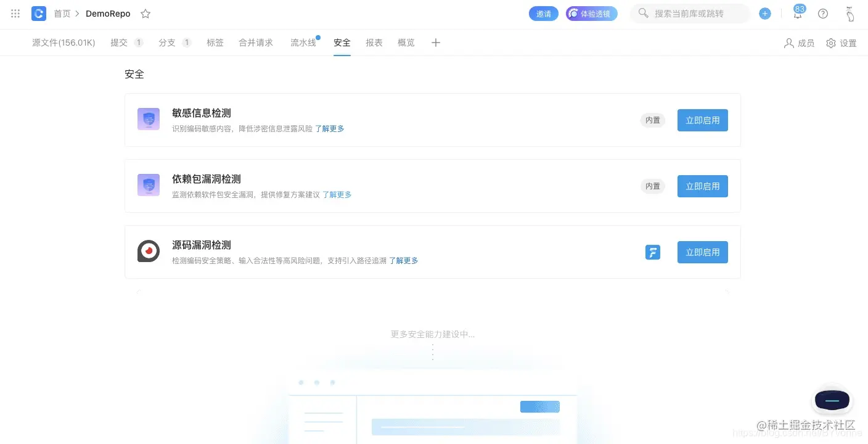Click the CODING logo icon

[38, 13]
